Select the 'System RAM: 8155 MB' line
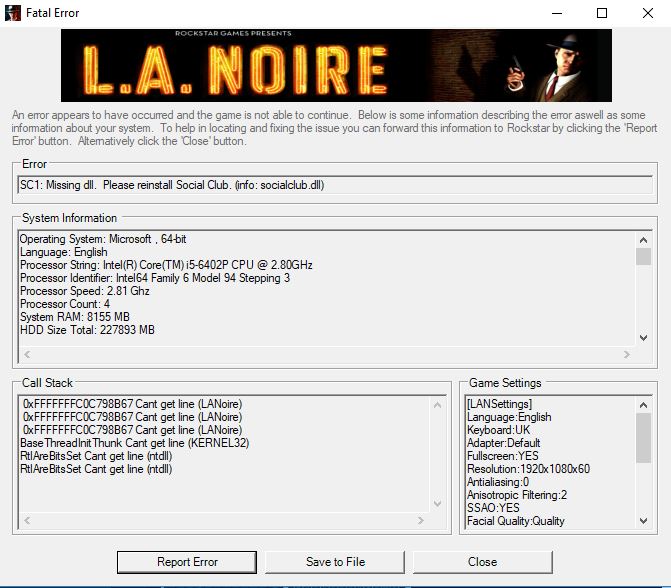 (x=74, y=317)
